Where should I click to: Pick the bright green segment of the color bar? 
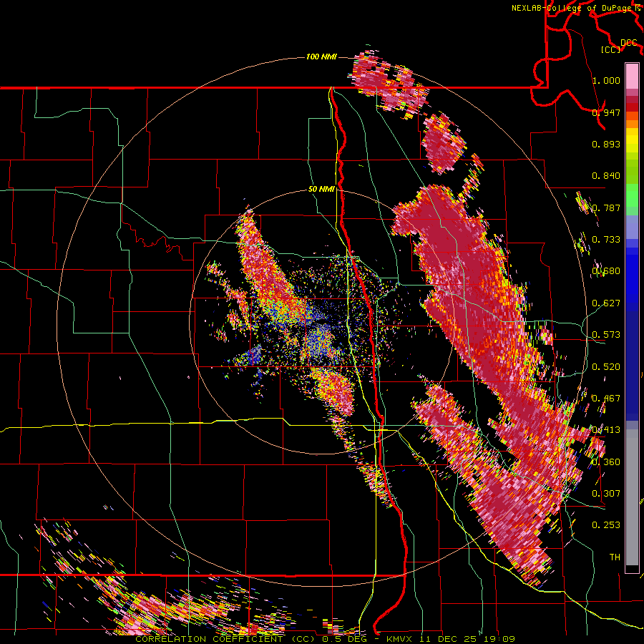tap(632, 195)
